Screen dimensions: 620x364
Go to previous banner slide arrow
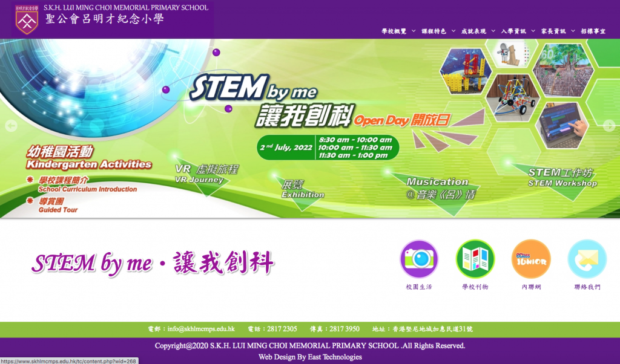[x=10, y=126]
